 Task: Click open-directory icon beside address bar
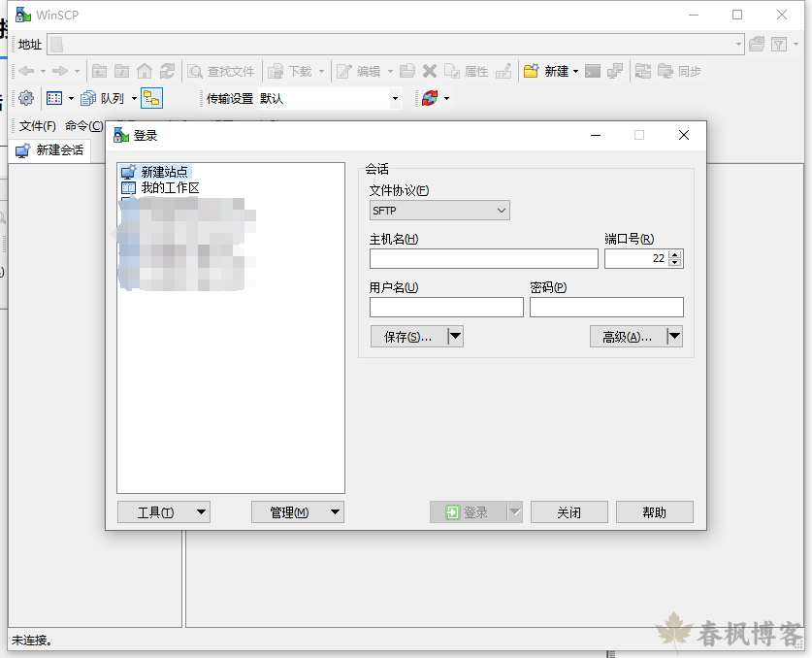coord(757,44)
